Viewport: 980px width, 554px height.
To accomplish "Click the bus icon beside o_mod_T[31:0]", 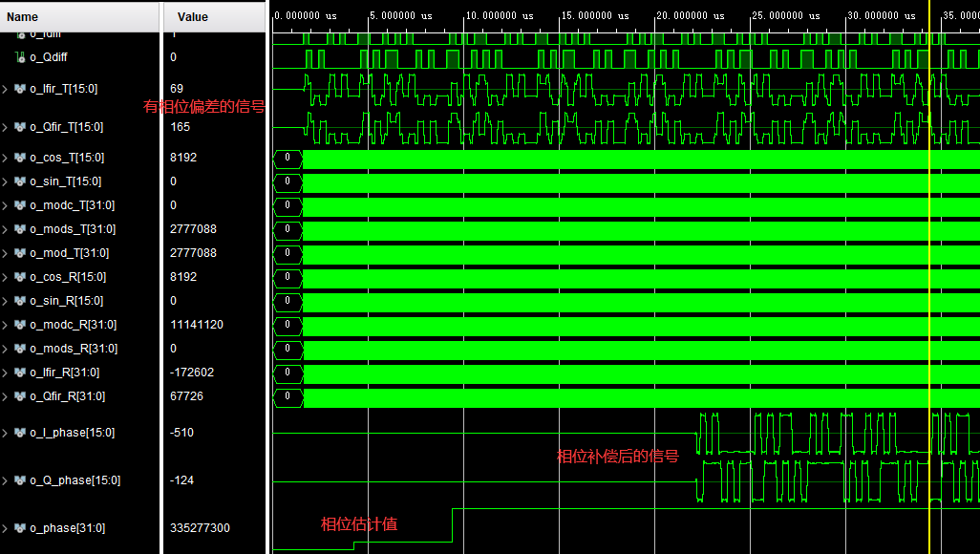I will [x=20, y=252].
